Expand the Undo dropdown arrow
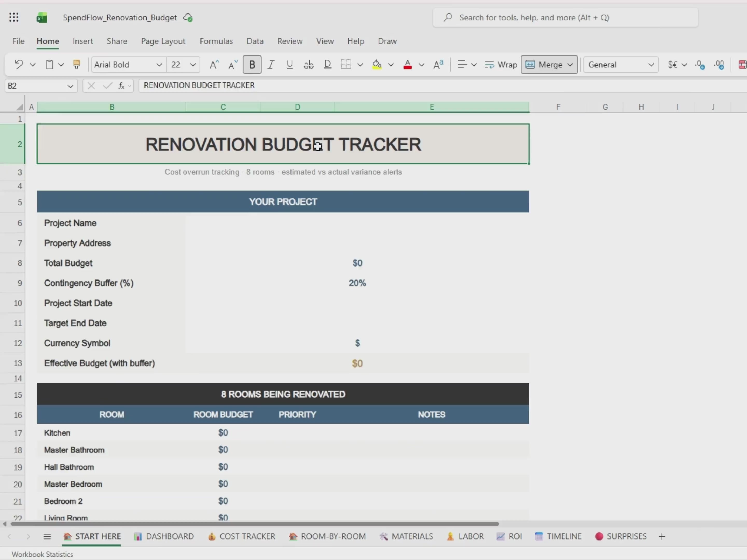Image resolution: width=747 pixels, height=560 pixels. pos(32,65)
